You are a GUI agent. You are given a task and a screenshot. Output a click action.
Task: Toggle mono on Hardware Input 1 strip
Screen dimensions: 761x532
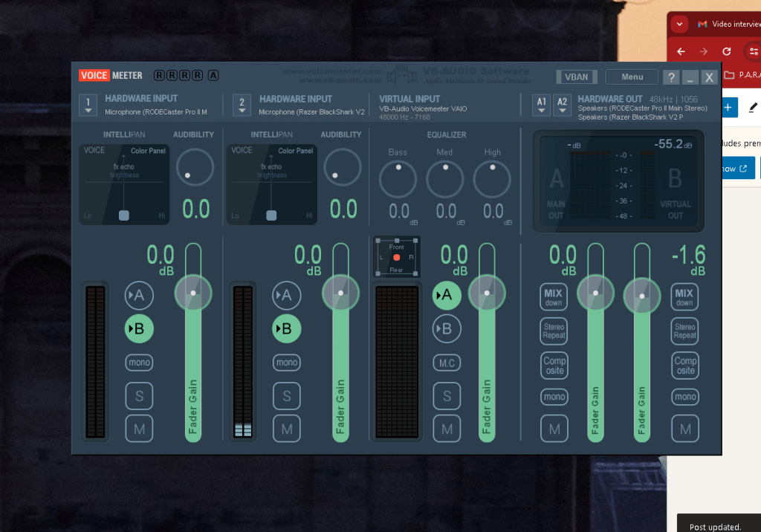[x=139, y=363]
